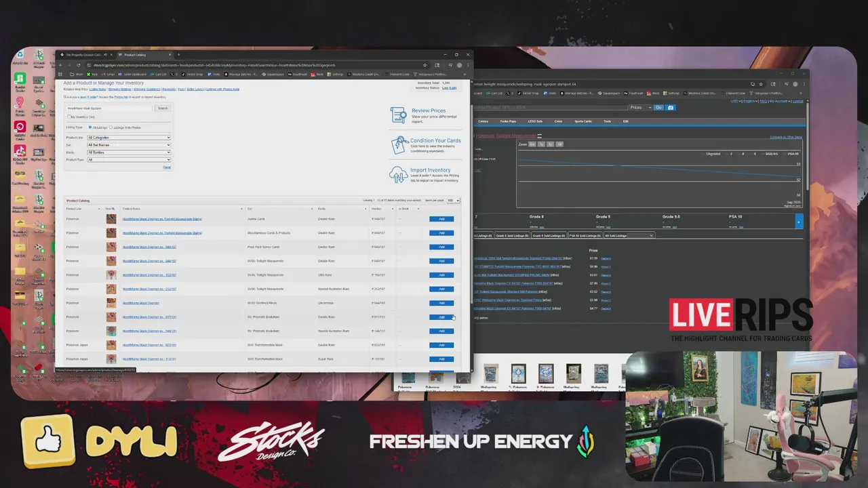Open the Rarity All Rarities dropdown
The height and width of the screenshot is (488, 868).
pos(129,152)
